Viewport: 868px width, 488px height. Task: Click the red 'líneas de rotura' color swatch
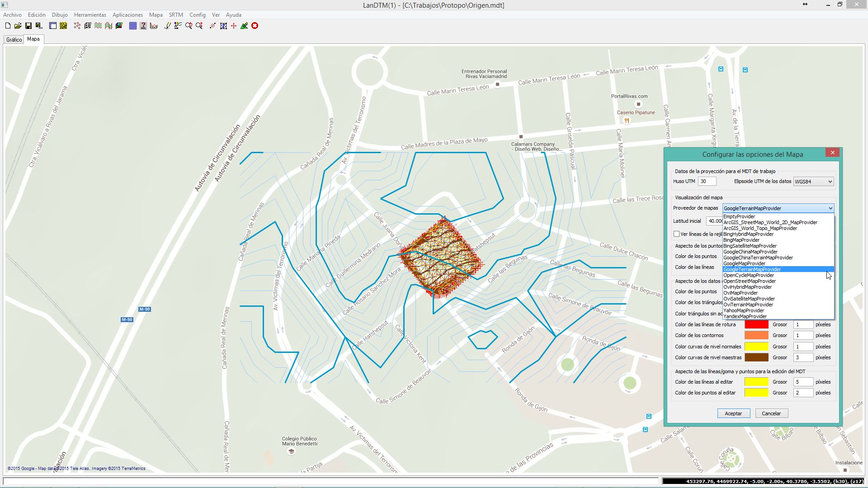[x=756, y=324]
